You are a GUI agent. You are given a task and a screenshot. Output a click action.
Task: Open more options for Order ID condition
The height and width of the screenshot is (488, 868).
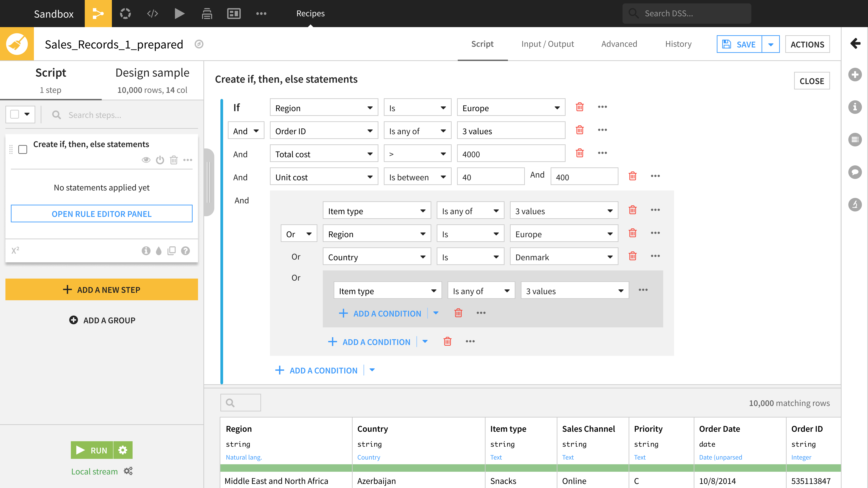(602, 130)
